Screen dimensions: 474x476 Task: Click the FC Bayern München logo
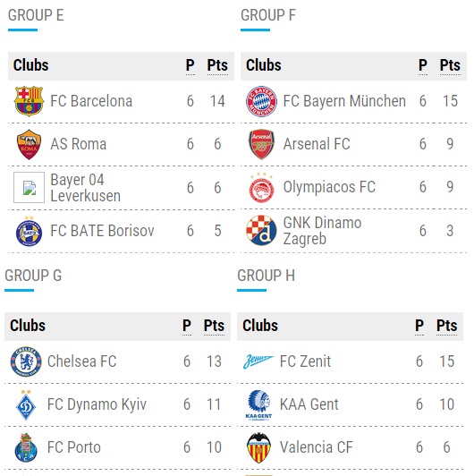coord(261,101)
